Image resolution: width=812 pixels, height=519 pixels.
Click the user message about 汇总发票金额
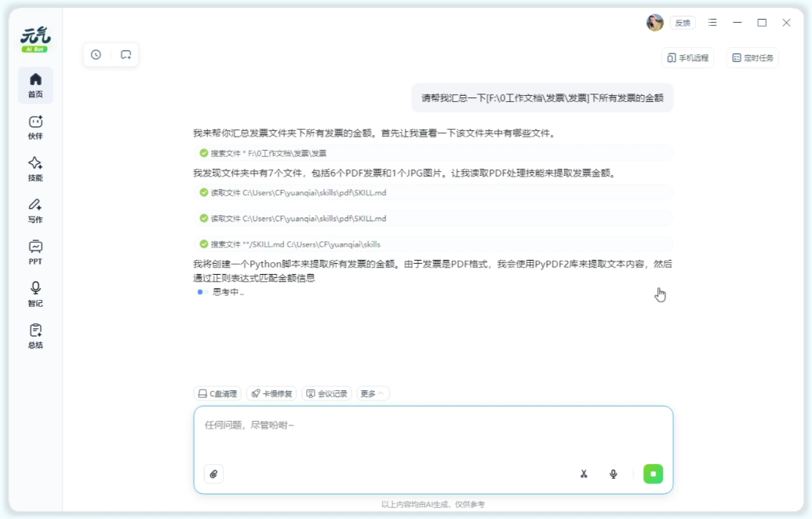coord(542,98)
